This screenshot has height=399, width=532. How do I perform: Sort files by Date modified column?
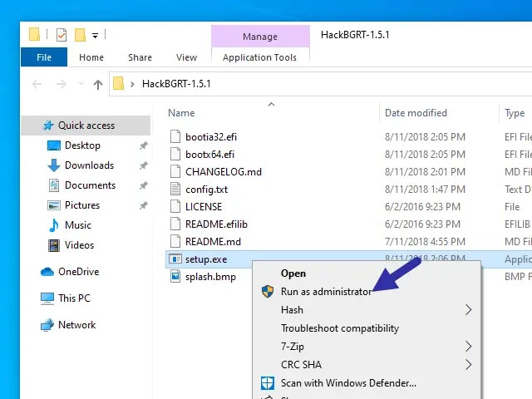point(416,113)
